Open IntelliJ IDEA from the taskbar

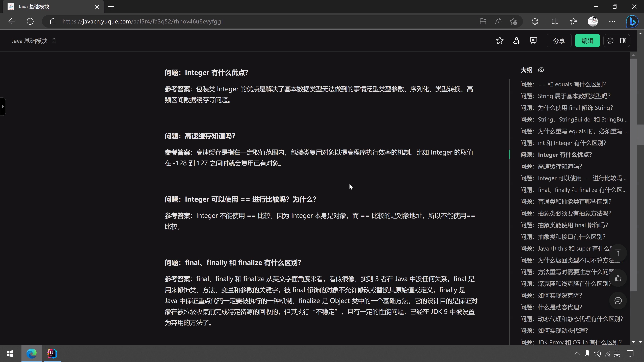[x=52, y=353]
